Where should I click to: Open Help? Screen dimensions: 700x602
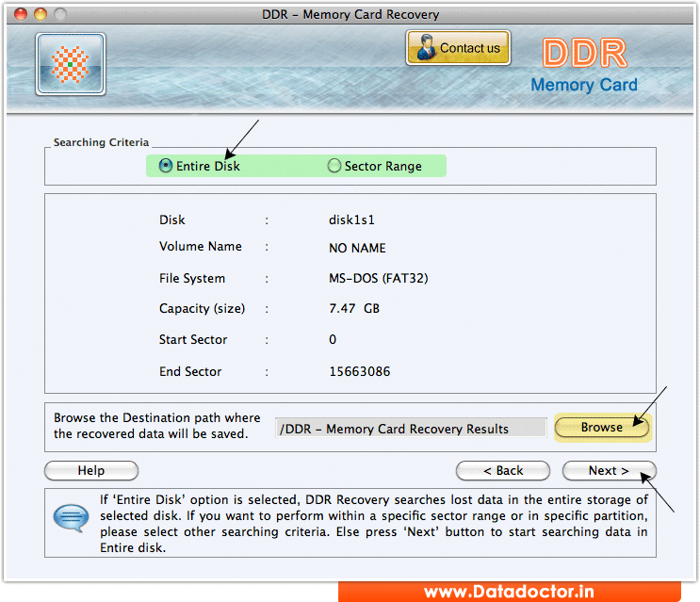(91, 470)
